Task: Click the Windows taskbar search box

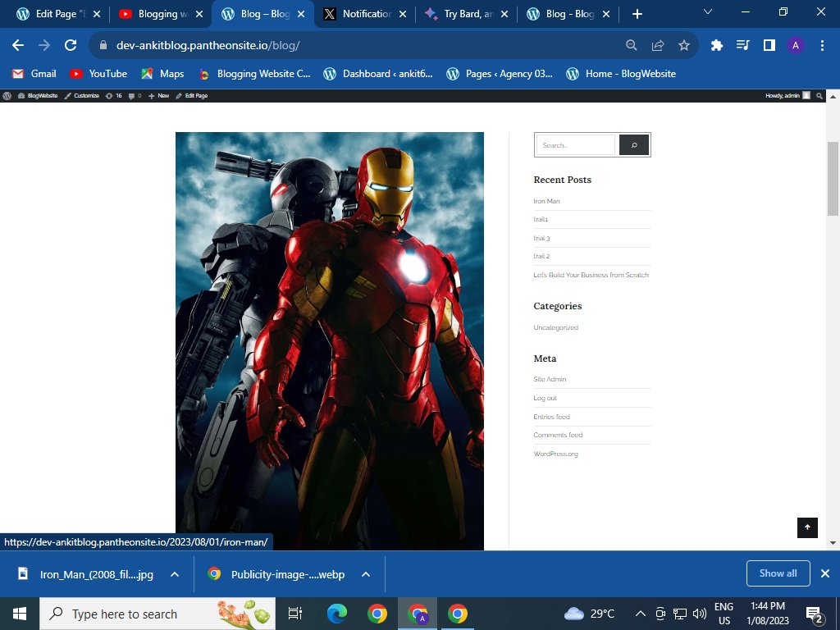Action: tap(157, 614)
